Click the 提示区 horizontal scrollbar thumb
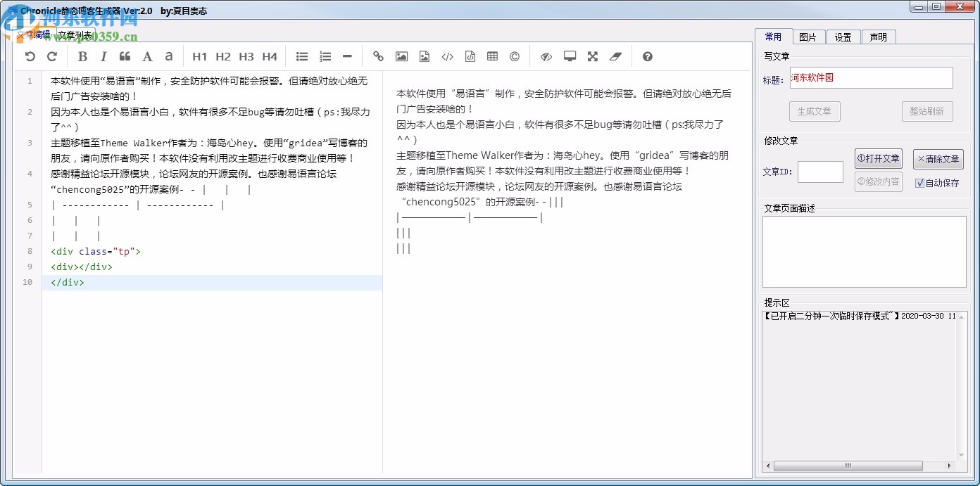 click(848, 466)
